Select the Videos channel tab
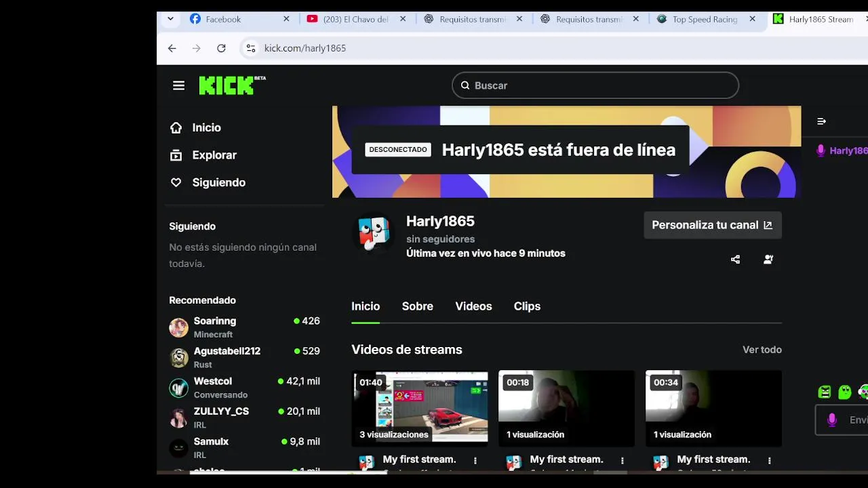The image size is (868, 488). 473,306
